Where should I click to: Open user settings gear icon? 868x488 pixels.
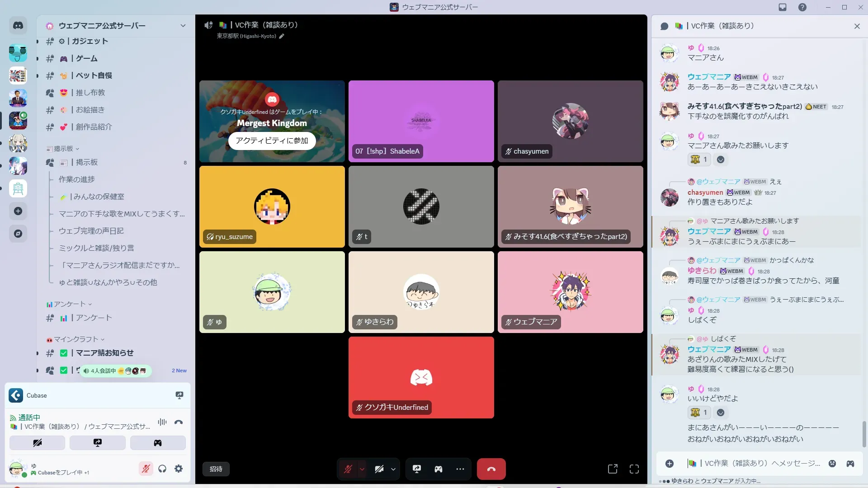179,469
